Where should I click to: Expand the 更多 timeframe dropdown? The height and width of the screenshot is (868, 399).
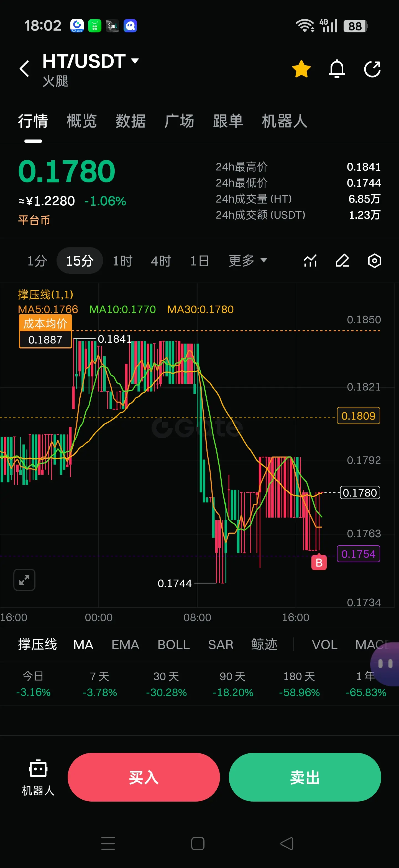pyautogui.click(x=248, y=260)
